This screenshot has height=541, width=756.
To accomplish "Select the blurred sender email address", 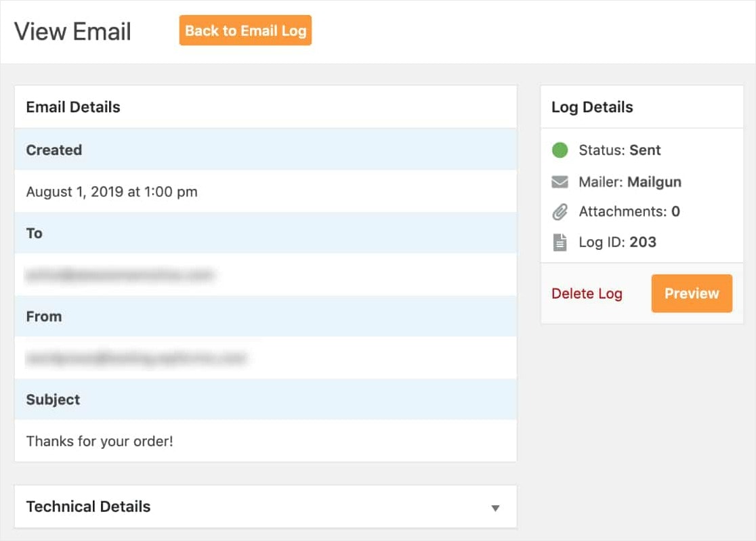I will pyautogui.click(x=139, y=358).
